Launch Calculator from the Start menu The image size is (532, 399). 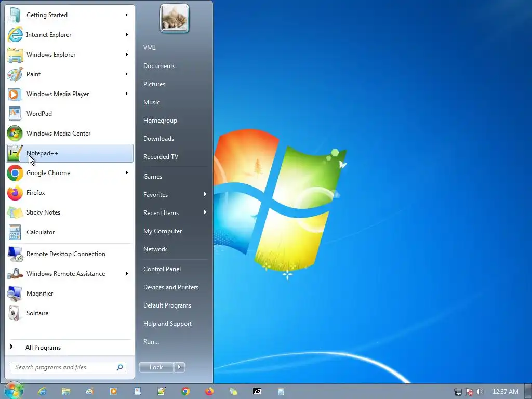pyautogui.click(x=70, y=232)
